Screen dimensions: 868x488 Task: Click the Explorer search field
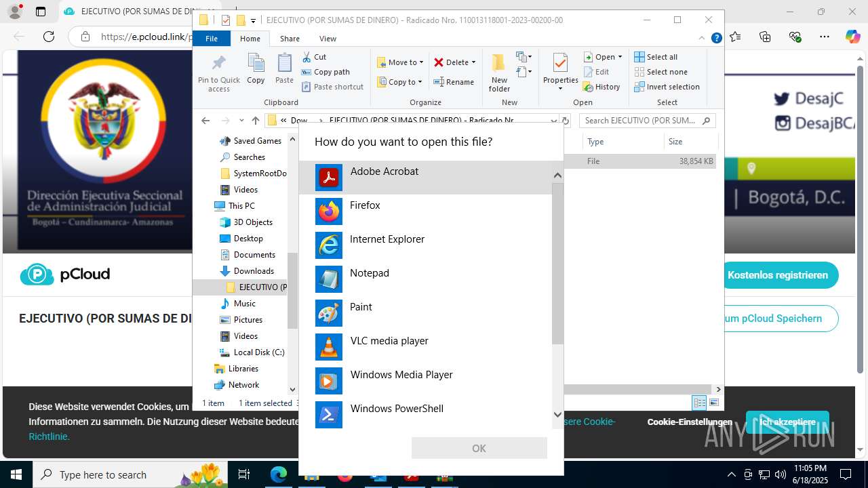click(x=648, y=121)
